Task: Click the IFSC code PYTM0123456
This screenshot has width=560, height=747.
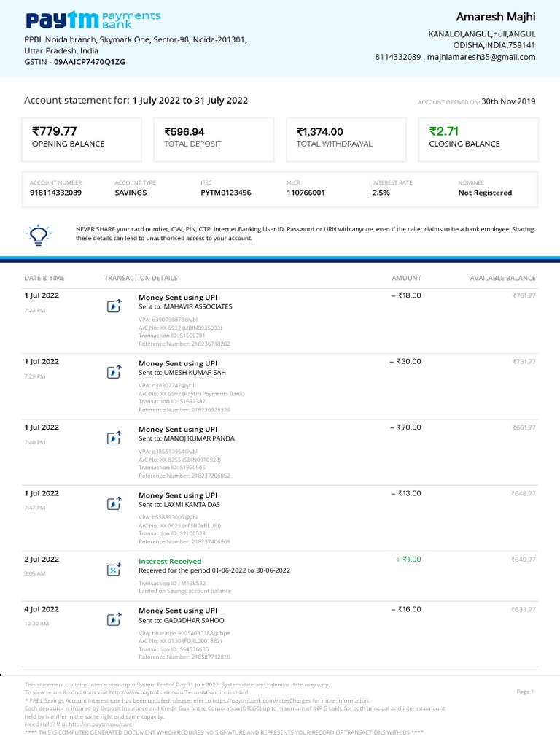Action: (225, 193)
